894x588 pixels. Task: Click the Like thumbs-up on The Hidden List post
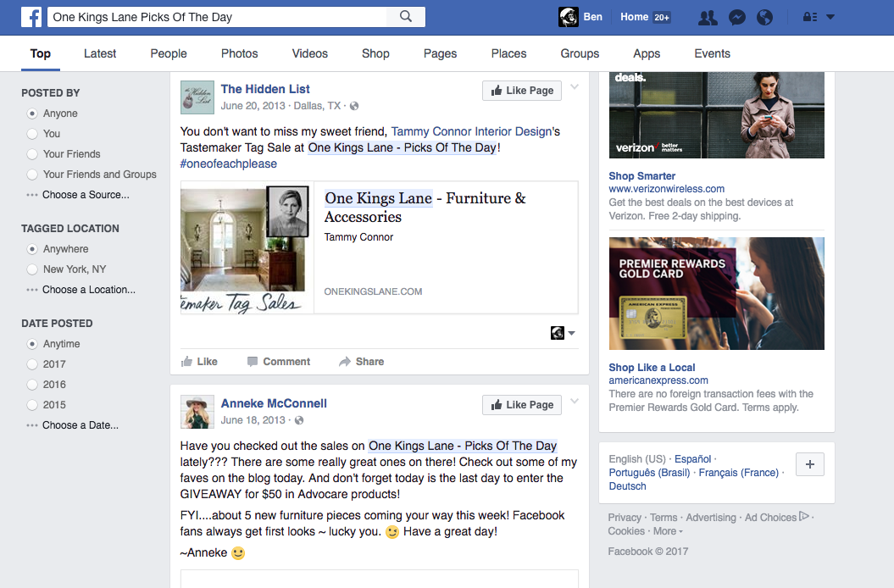[199, 362]
